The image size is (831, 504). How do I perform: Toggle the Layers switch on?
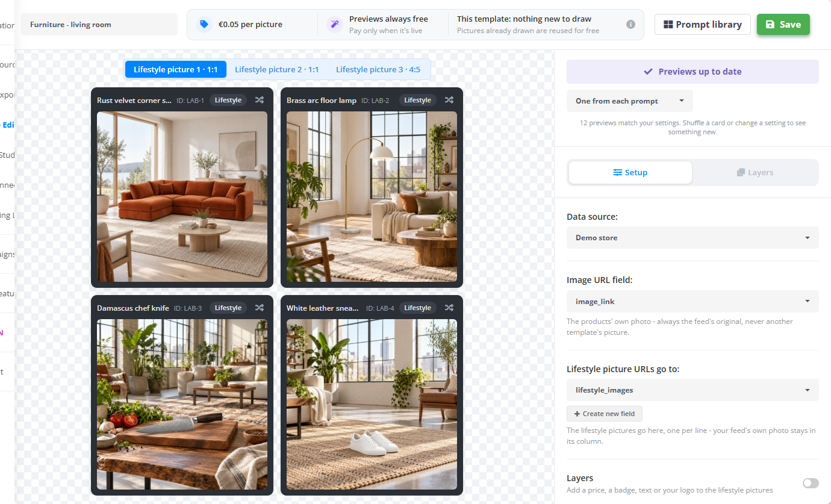[x=811, y=483]
